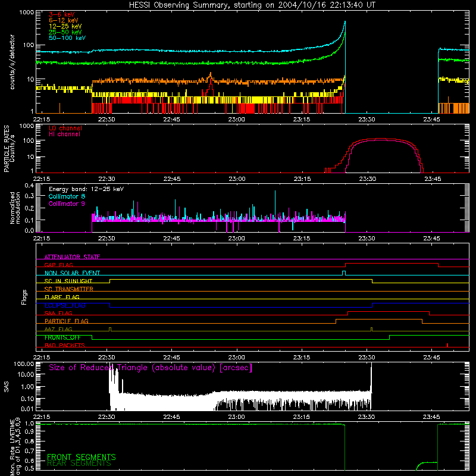Image resolution: width=476 pixels, height=476 pixels.
Task: Click the Flags panel axis label
Action: 24,297
